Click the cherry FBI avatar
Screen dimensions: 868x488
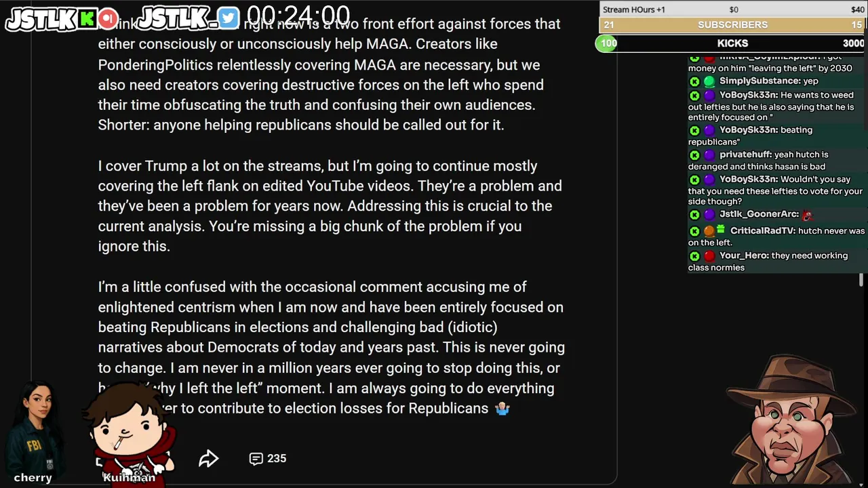tap(35, 427)
